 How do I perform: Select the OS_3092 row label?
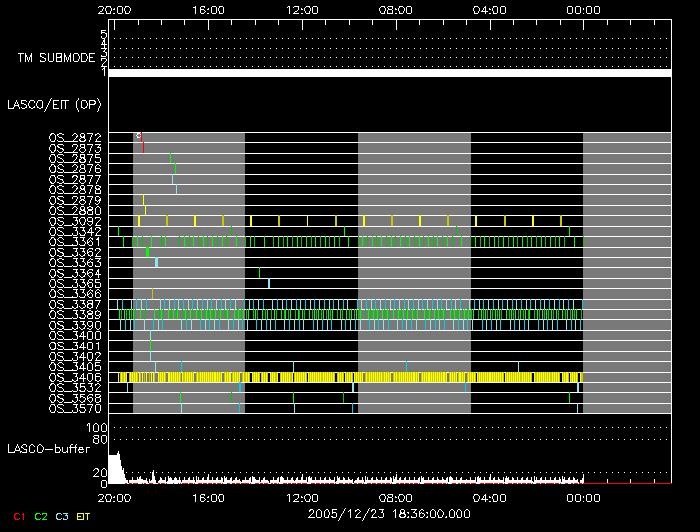click(75, 221)
